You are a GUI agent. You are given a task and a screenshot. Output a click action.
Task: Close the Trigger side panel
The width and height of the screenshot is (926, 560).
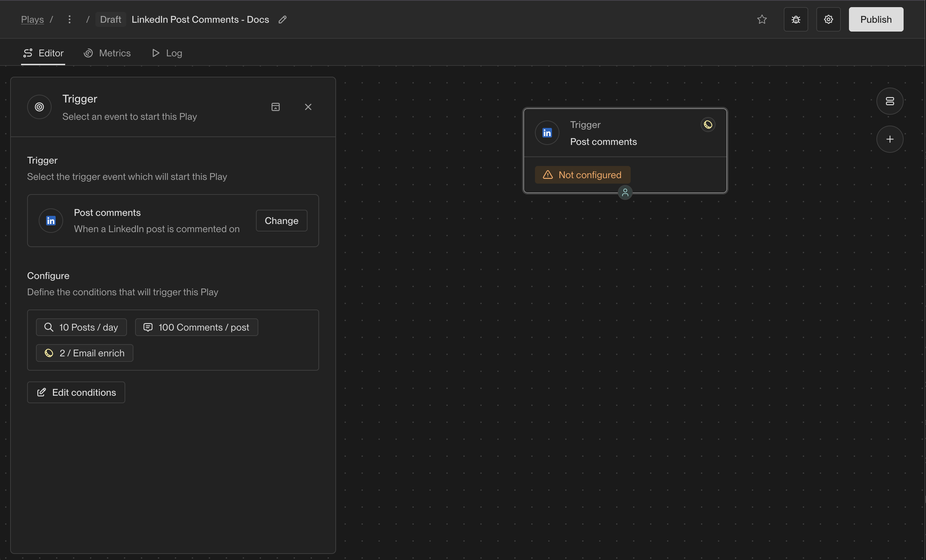(308, 107)
